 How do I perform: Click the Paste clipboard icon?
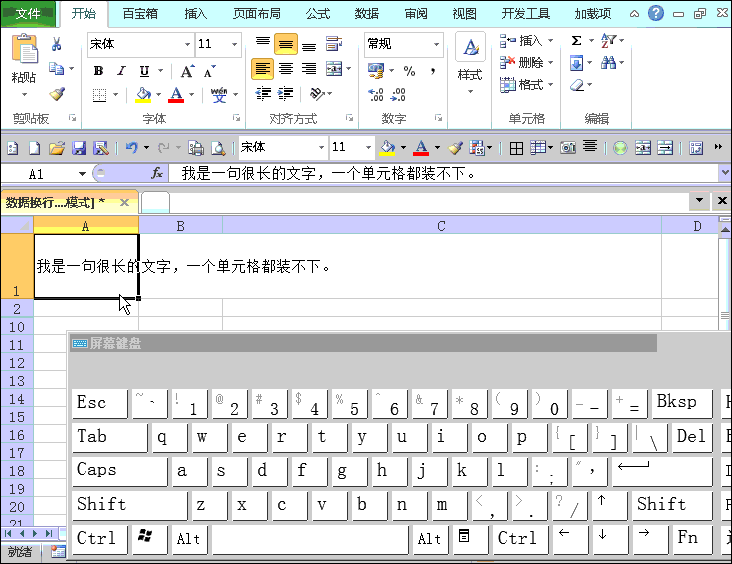(24, 49)
